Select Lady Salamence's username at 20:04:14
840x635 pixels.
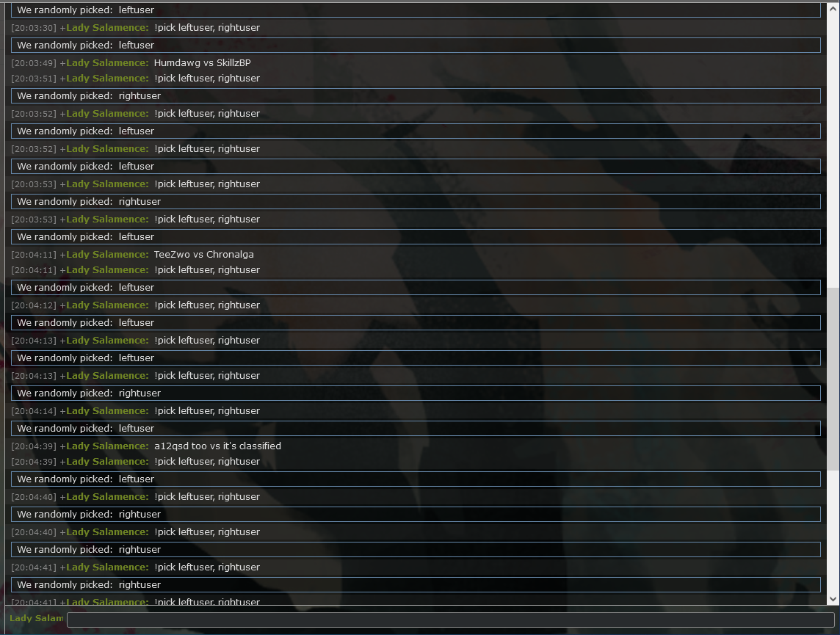pyautogui.click(x=107, y=410)
